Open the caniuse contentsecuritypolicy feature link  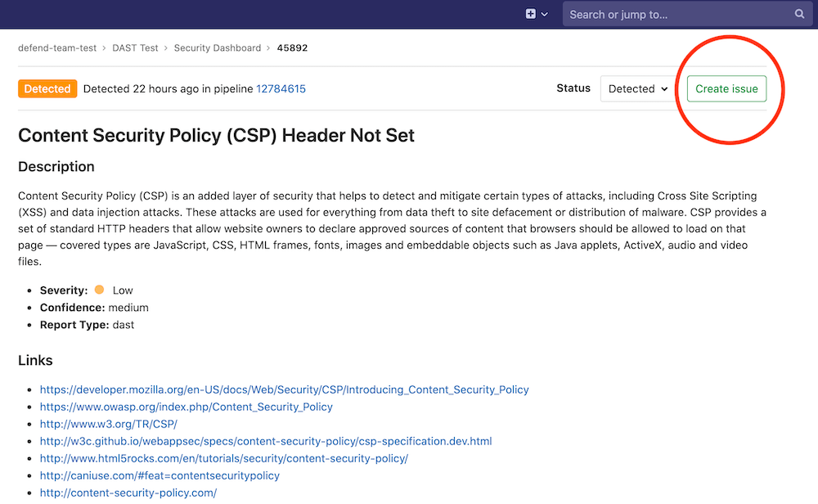[x=160, y=475]
